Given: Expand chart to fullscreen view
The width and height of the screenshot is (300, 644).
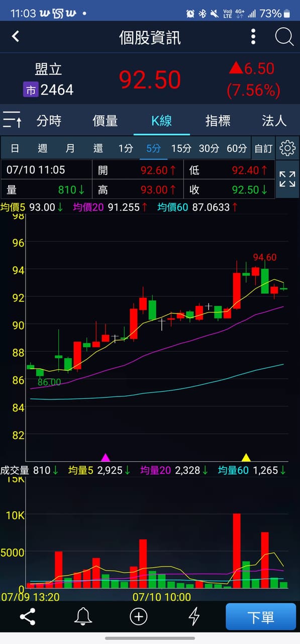Looking at the screenshot, I should [x=287, y=179].
